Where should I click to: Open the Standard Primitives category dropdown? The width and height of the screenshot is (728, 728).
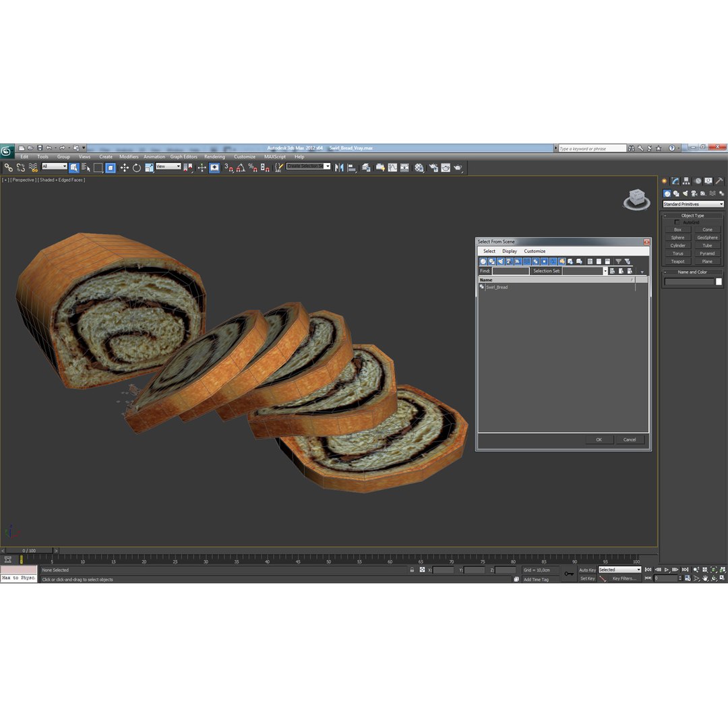(x=693, y=204)
